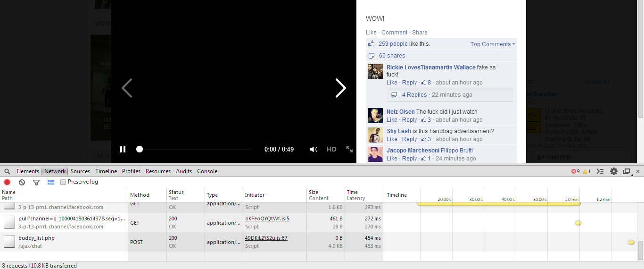Open the network filter funnel icon
This screenshot has width=644, height=269.
pyautogui.click(x=36, y=182)
